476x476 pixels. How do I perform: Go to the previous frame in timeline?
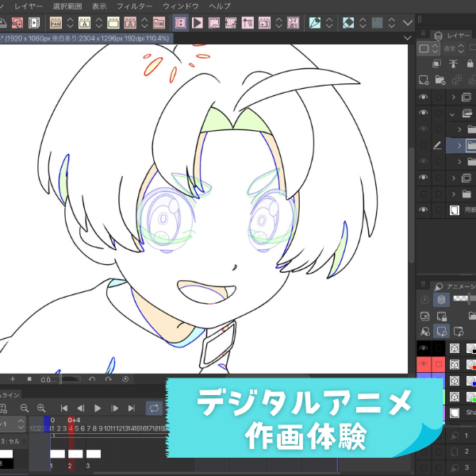(81, 408)
